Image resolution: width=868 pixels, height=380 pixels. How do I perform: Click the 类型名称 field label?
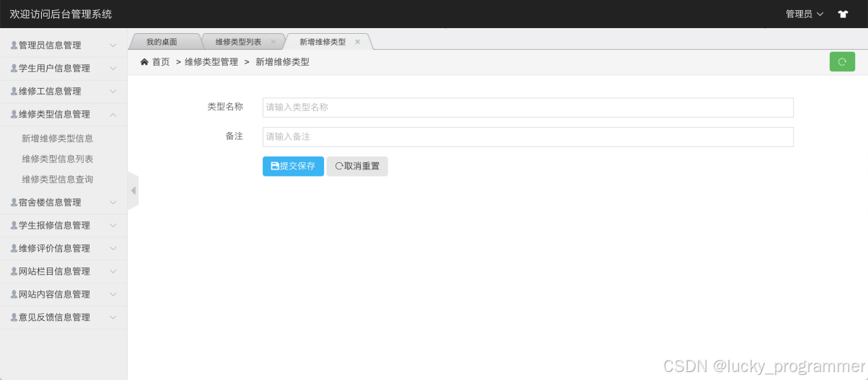[225, 107]
